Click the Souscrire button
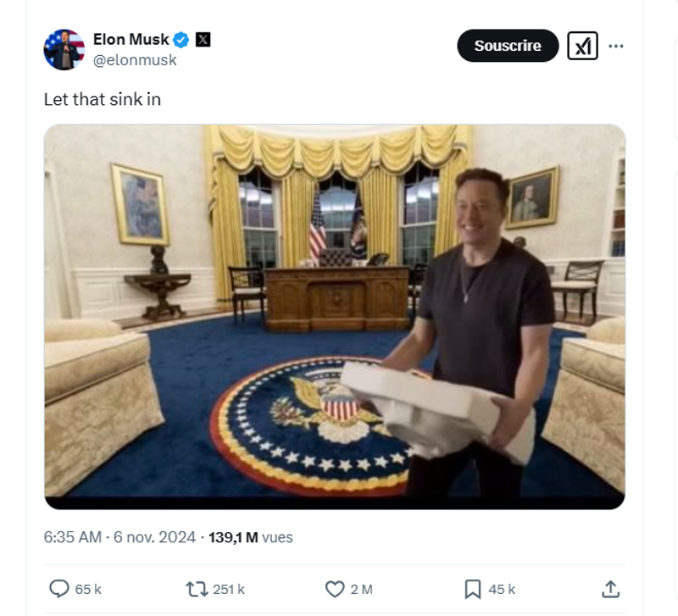This screenshot has height=616, width=678. [508, 46]
